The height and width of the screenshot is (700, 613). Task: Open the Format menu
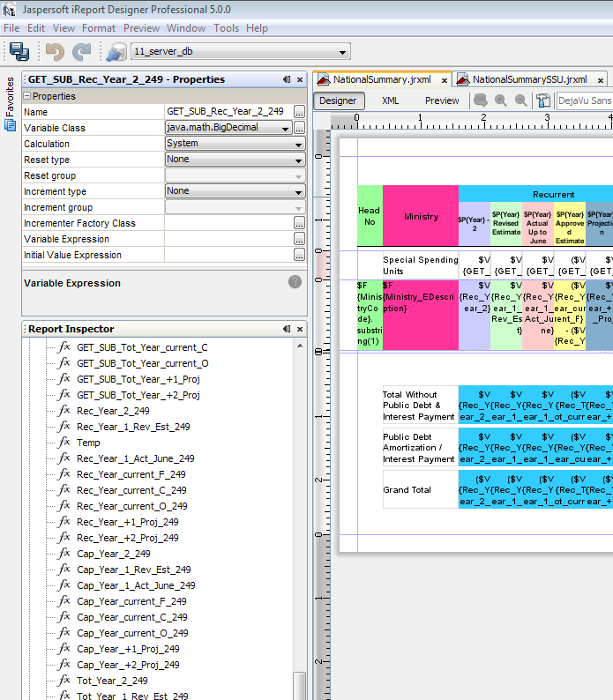click(x=99, y=28)
